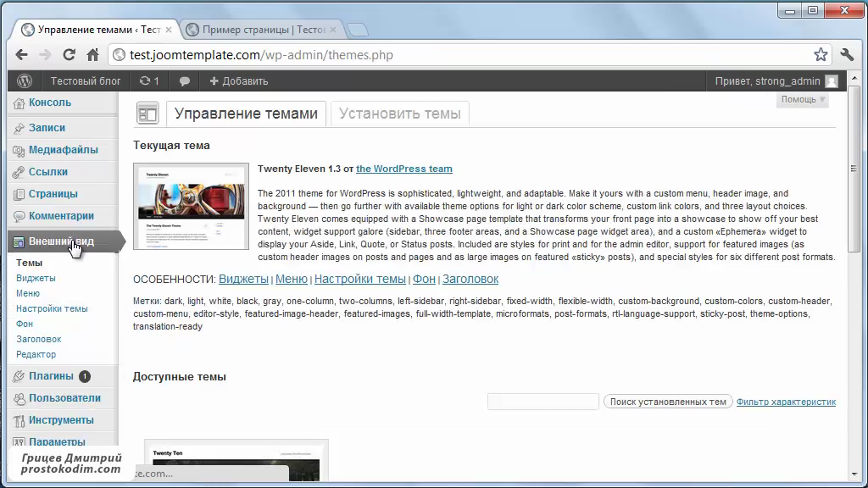Open Темы submenu item
The height and width of the screenshot is (488, 868).
[30, 263]
